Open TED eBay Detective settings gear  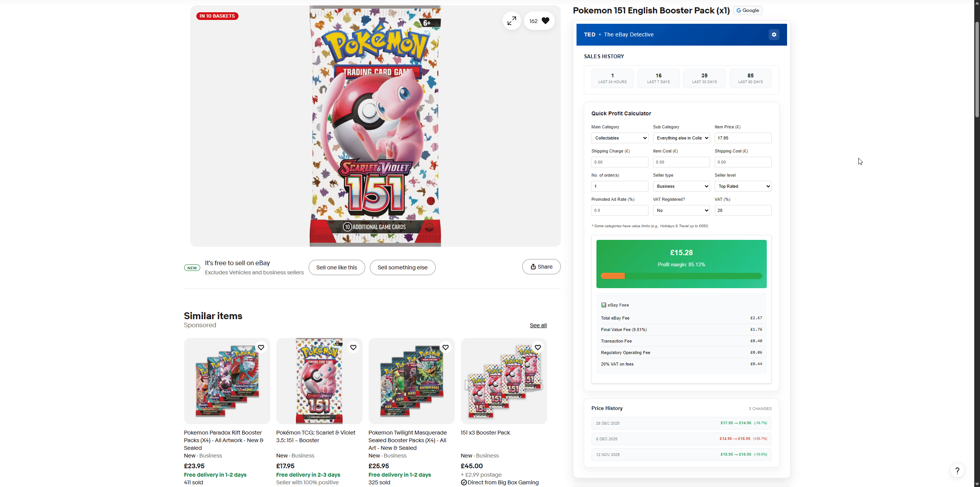tap(774, 34)
